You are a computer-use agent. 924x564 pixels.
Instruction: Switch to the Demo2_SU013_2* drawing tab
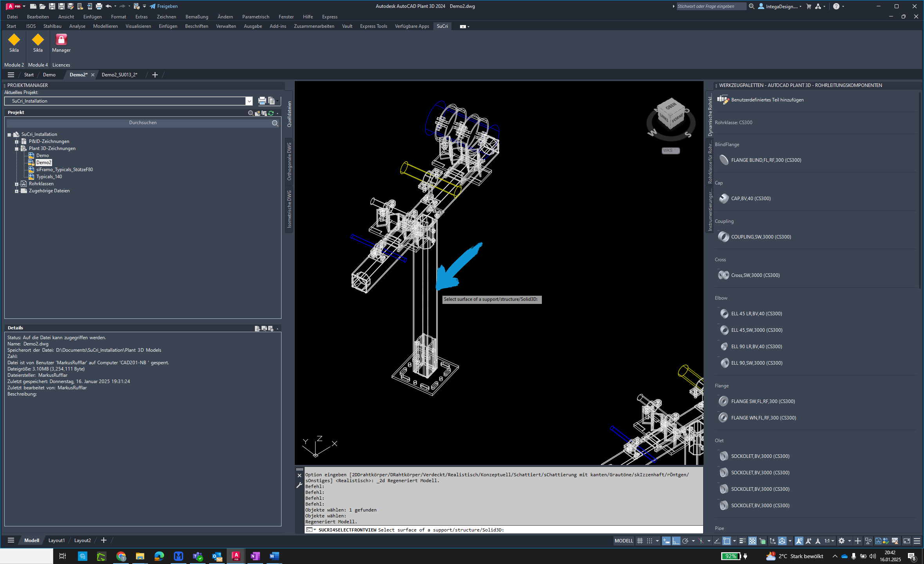(x=120, y=75)
